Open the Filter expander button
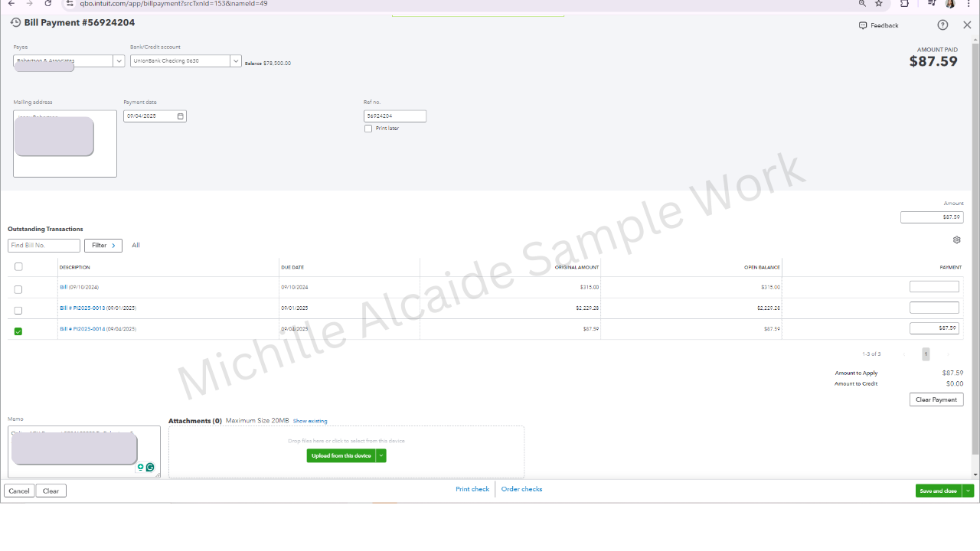The width and height of the screenshot is (980, 551). 103,246
